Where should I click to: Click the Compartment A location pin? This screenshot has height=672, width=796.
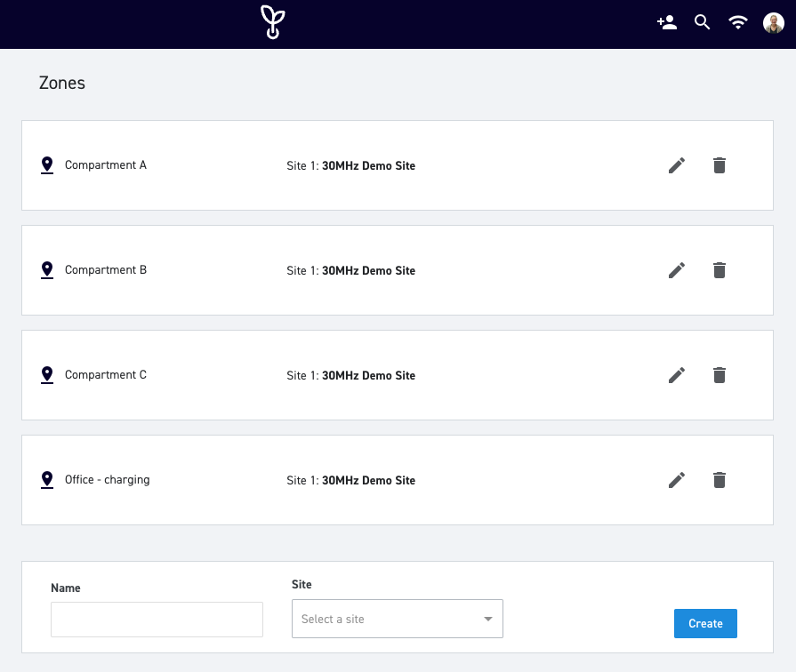pyautogui.click(x=47, y=165)
